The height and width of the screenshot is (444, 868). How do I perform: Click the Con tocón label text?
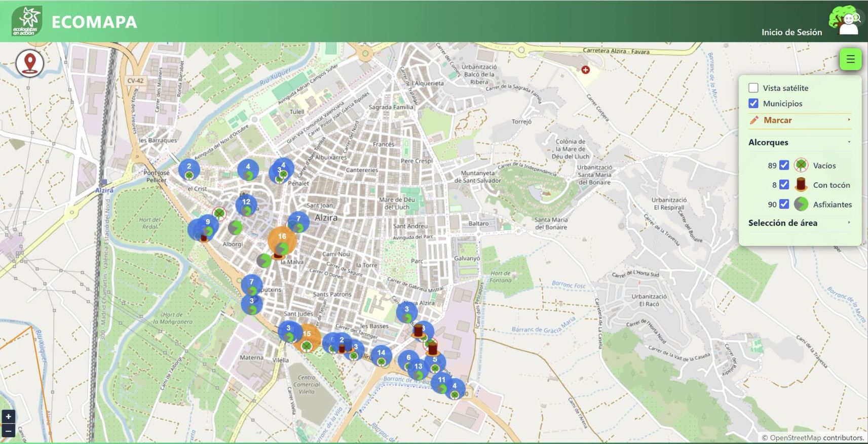(832, 185)
